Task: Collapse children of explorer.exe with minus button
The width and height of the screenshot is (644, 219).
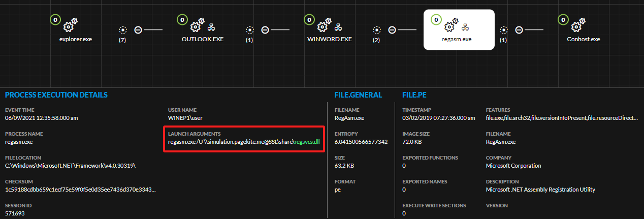Action: [x=138, y=30]
